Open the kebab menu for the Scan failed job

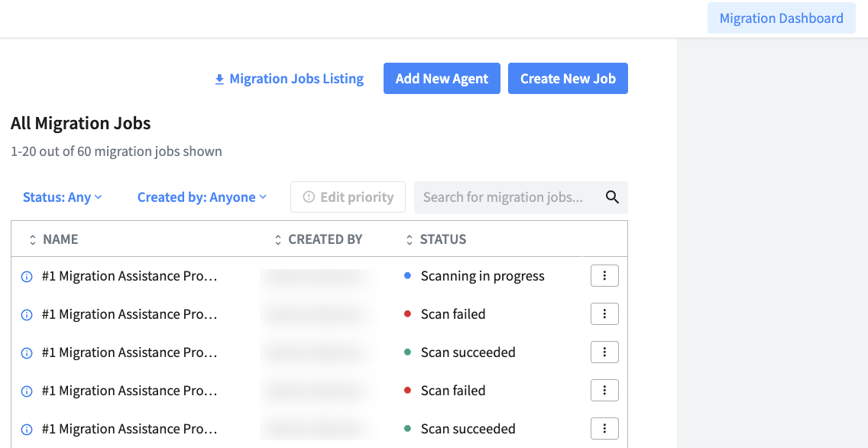(604, 313)
